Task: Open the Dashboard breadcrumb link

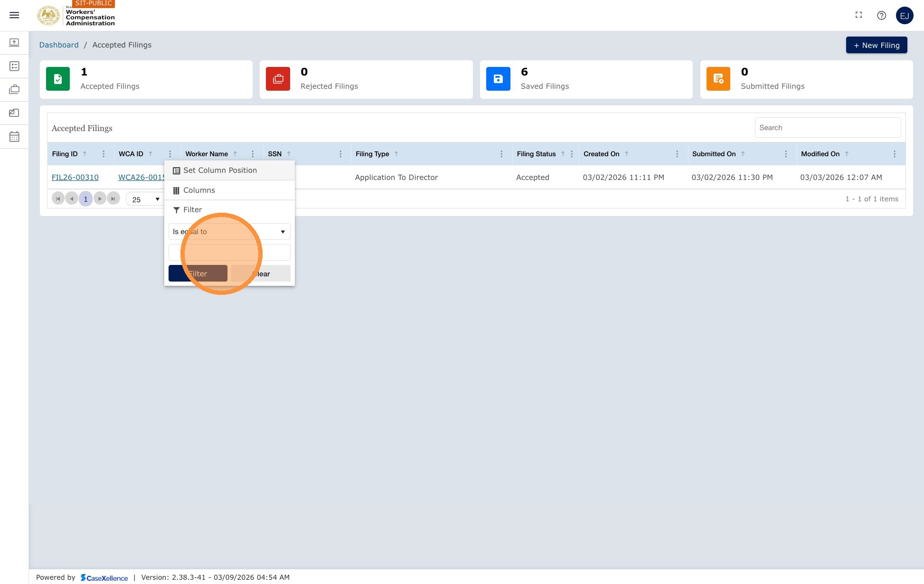Action: click(59, 45)
